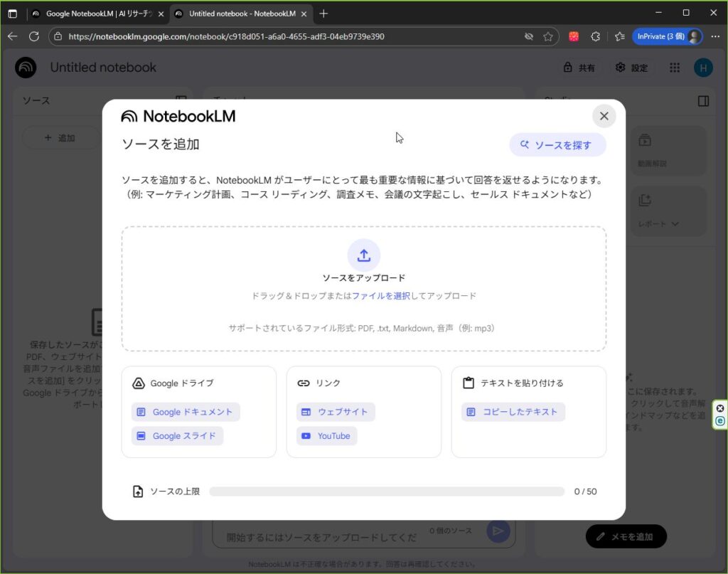This screenshot has height=574, width=728.
Task: Open the 共有 share button
Action: click(579, 68)
